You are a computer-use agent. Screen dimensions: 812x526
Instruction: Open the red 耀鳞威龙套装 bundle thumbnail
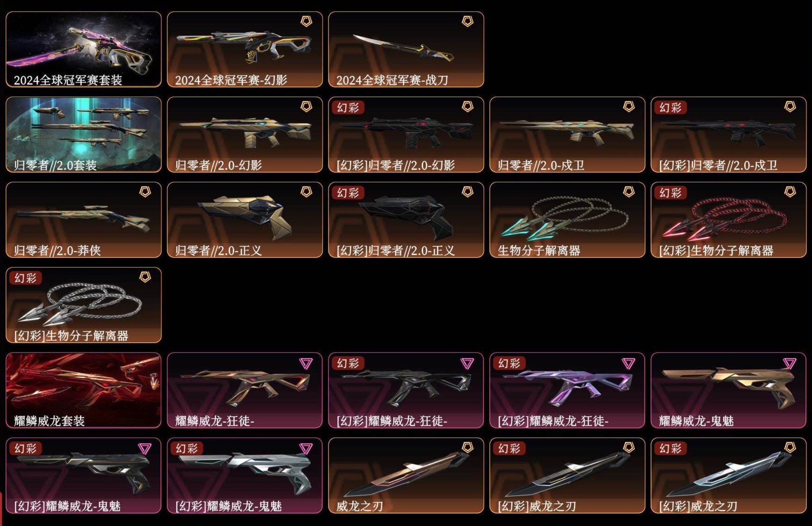[83, 390]
